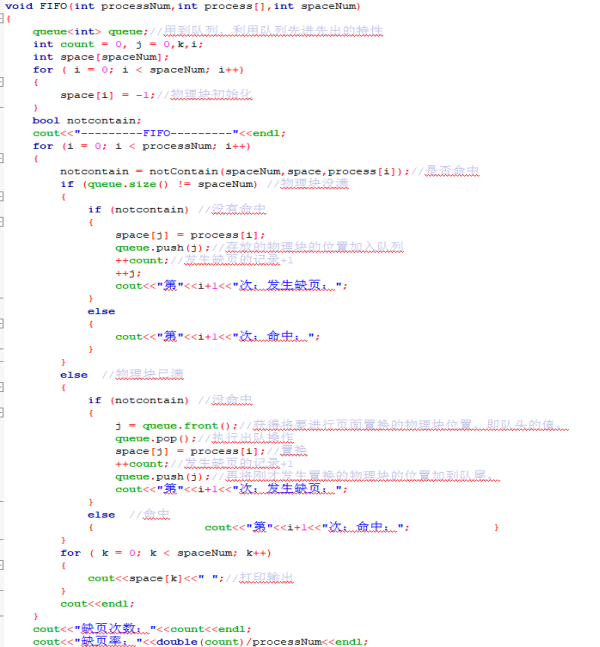The height and width of the screenshot is (647, 600).
Task: Click the notcontain = notContain(...) assignment line
Action: coord(235,171)
